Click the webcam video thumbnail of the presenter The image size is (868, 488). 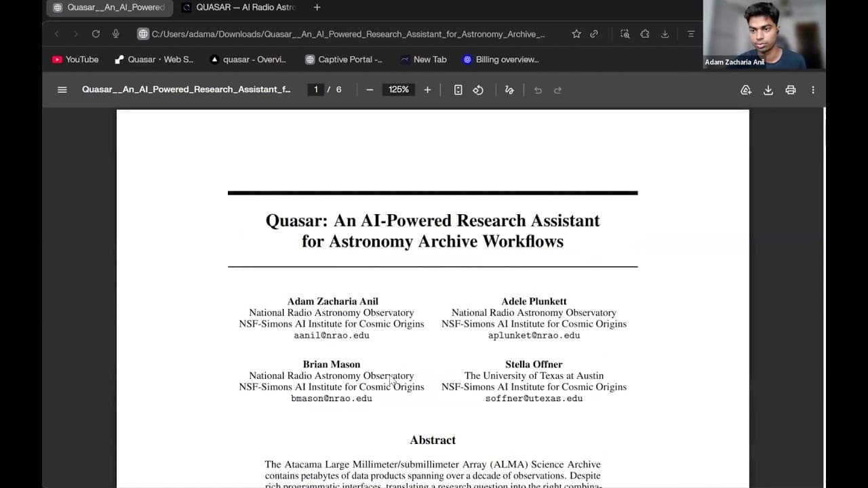click(x=764, y=35)
